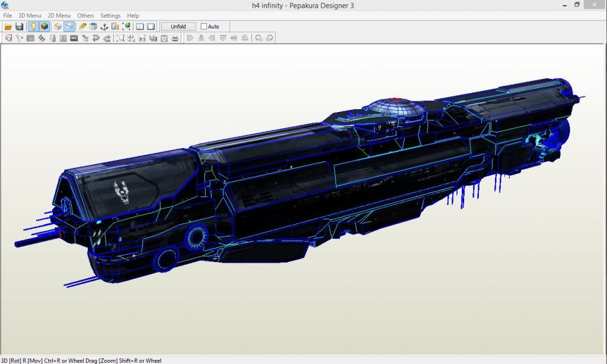The image size is (607, 364).
Task: Click the striped flaps edit icon
Action: (41, 38)
